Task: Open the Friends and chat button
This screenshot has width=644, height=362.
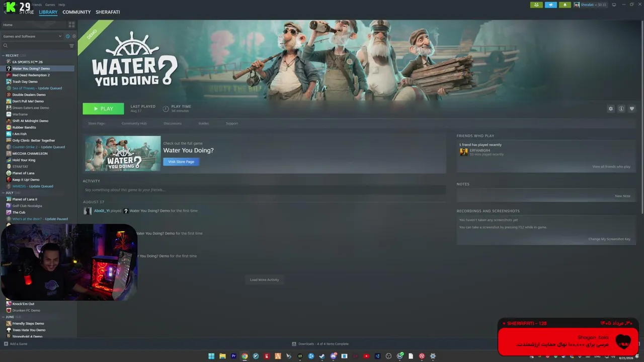Action: pos(536,5)
